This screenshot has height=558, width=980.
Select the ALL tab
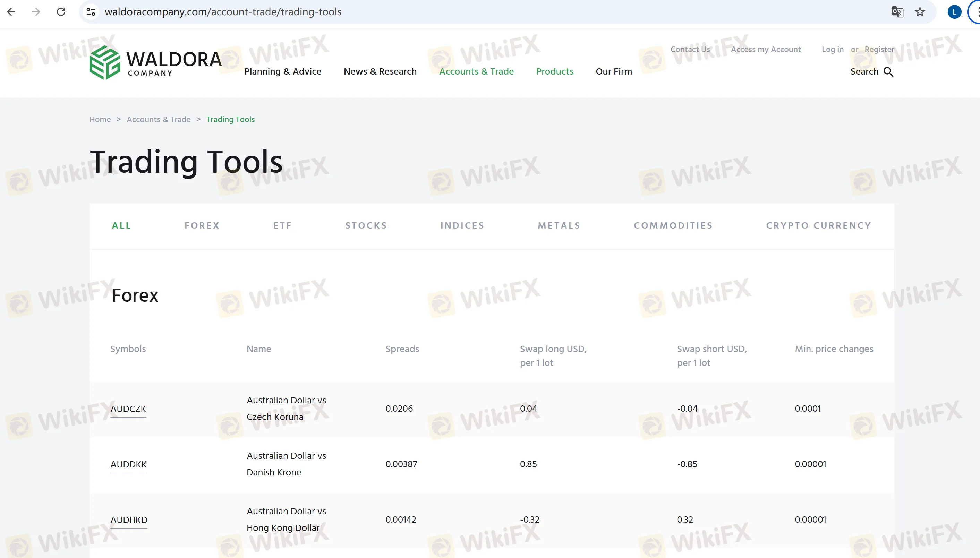[121, 225]
